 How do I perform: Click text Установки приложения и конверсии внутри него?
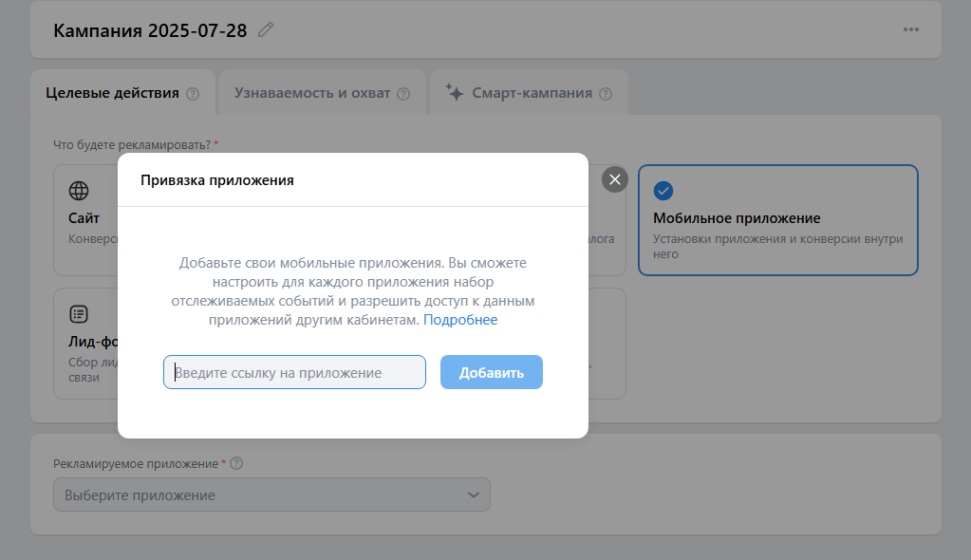tap(777, 246)
